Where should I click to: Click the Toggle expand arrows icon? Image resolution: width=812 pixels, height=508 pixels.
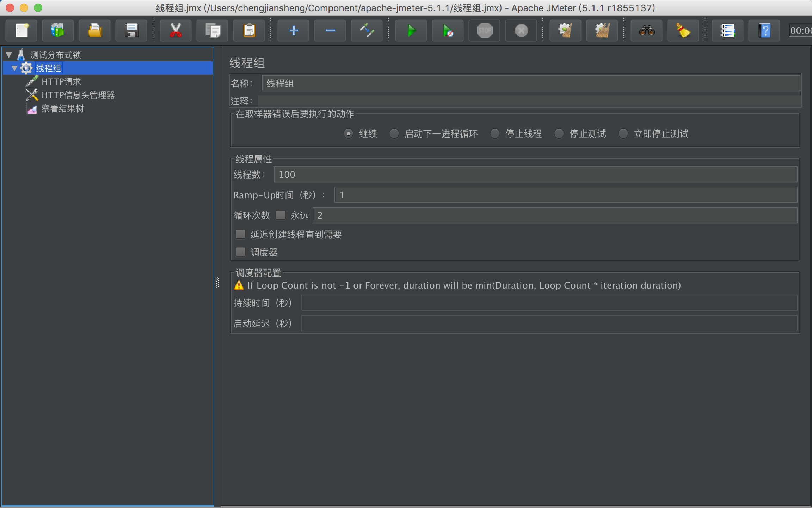coord(367,31)
